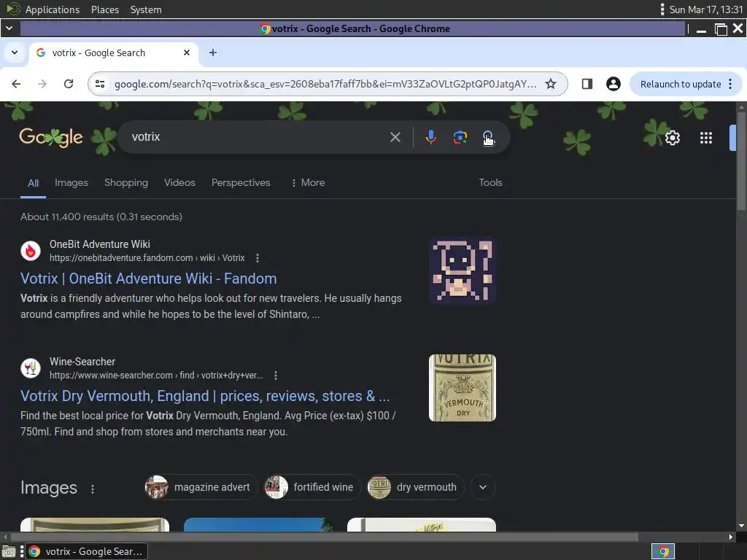Switch to the Videos tab
Screen dimensions: 747x560
tap(179, 183)
